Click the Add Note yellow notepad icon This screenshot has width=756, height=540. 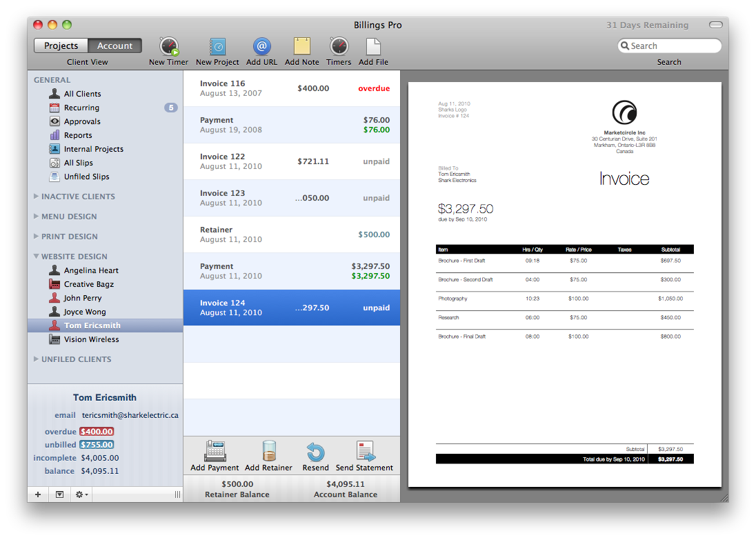(302, 46)
